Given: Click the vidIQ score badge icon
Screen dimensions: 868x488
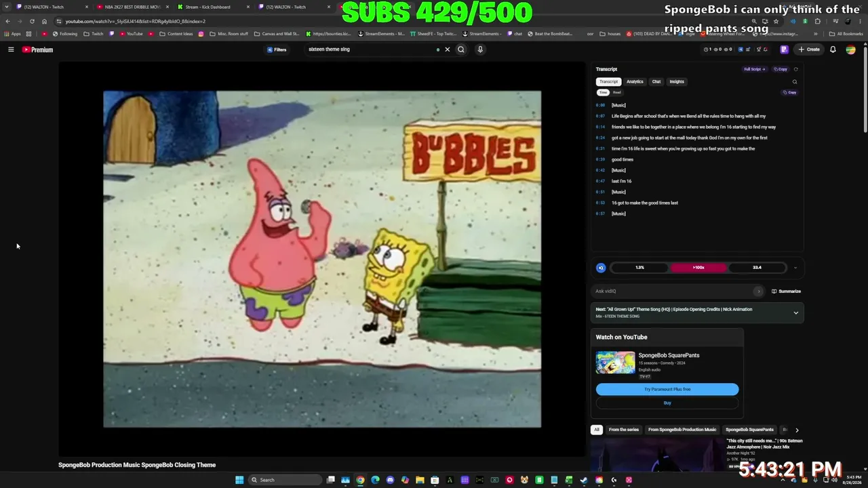Looking at the screenshot, I should pyautogui.click(x=601, y=268).
